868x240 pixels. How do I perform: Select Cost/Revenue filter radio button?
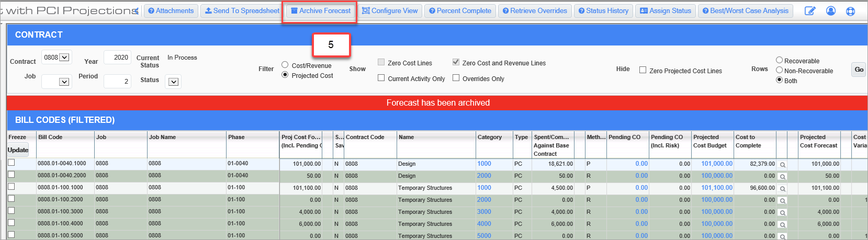[285, 65]
